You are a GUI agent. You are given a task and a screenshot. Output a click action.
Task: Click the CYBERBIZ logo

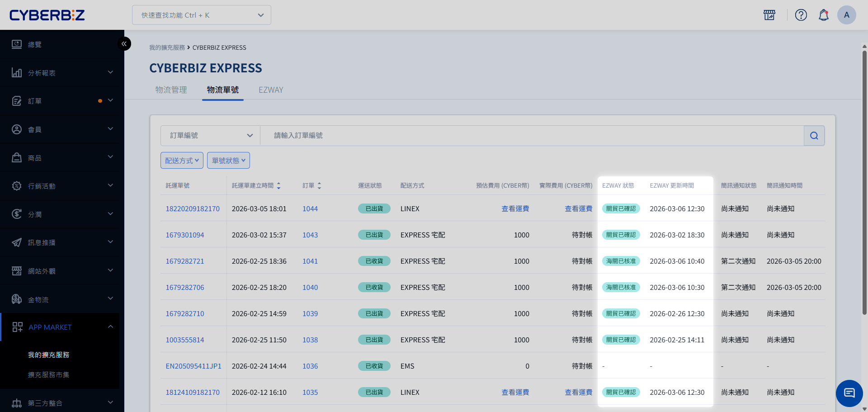47,15
